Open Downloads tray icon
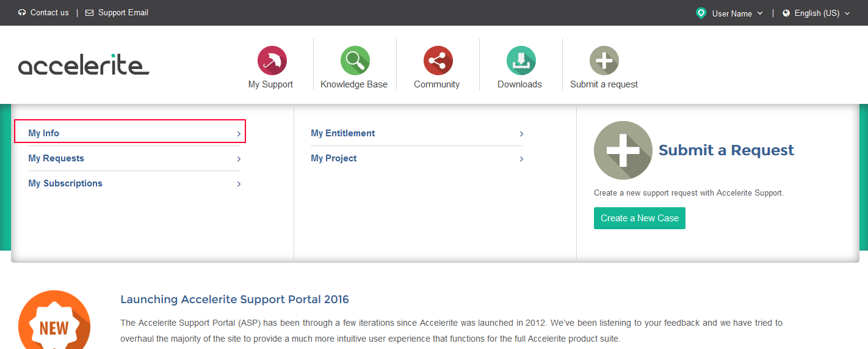 tap(521, 61)
